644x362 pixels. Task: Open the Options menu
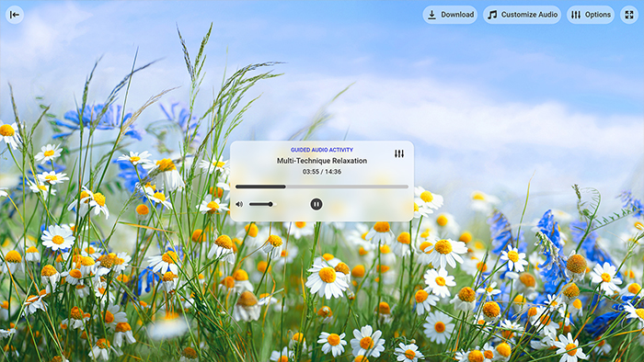coord(591,15)
